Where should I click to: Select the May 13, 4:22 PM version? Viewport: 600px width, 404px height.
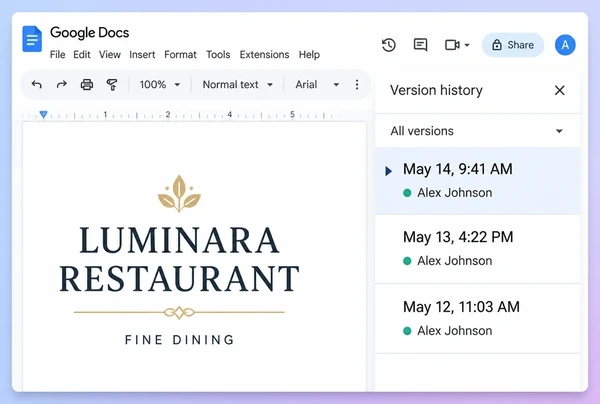point(477,249)
